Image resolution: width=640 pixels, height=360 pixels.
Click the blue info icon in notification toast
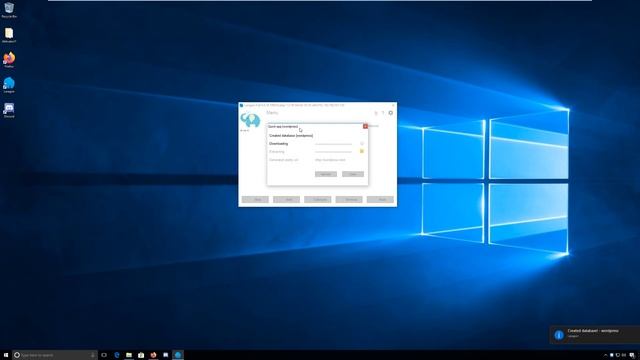tap(559, 335)
